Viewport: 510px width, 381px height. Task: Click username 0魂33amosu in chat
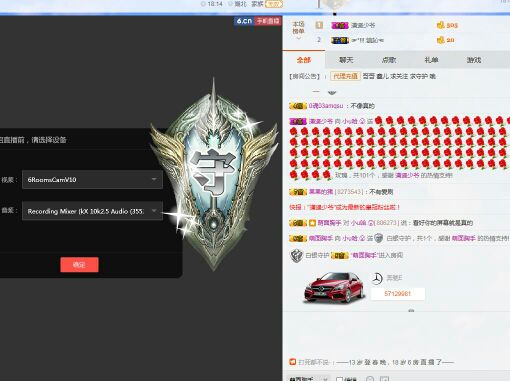coord(326,106)
